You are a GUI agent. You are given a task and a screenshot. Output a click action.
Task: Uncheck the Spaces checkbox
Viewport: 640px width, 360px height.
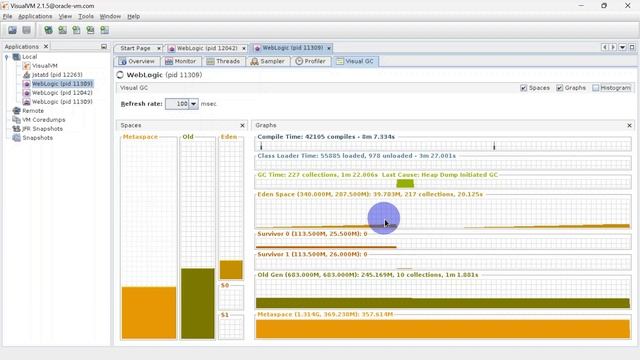(524, 88)
